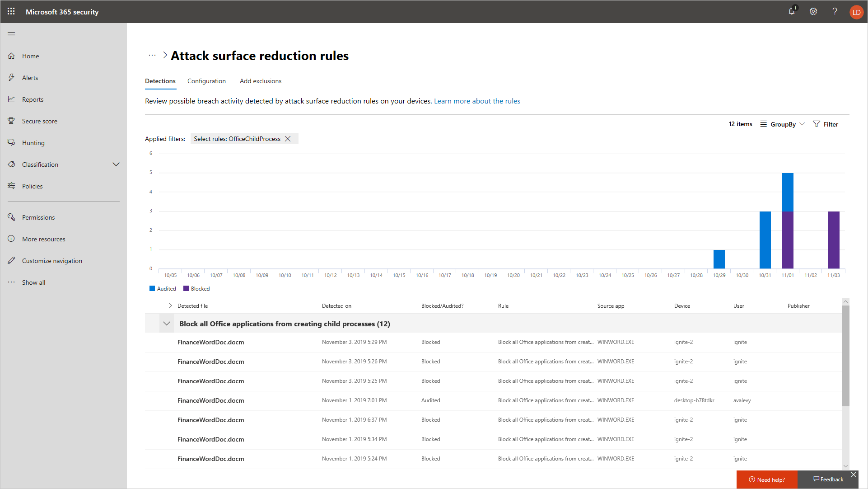Dismiss the Need help and Feedback bar
This screenshot has height=489, width=868.
(854, 475)
